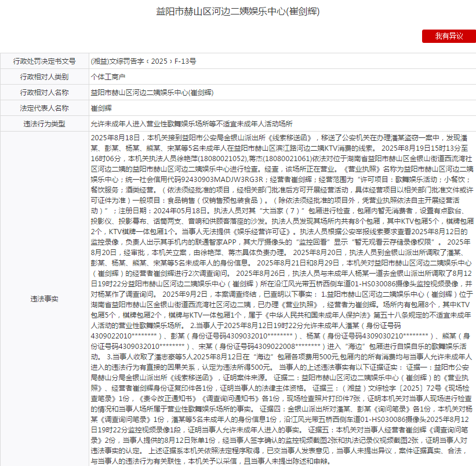The image size is (476, 466).
Task: Select the 法定代表人名称 label cell
Action: [45, 108]
